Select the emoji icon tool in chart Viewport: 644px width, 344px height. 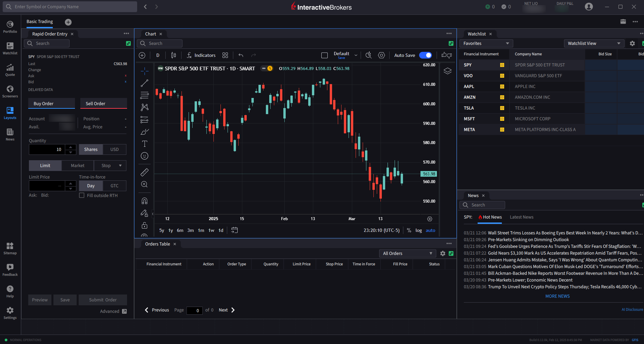coord(145,156)
